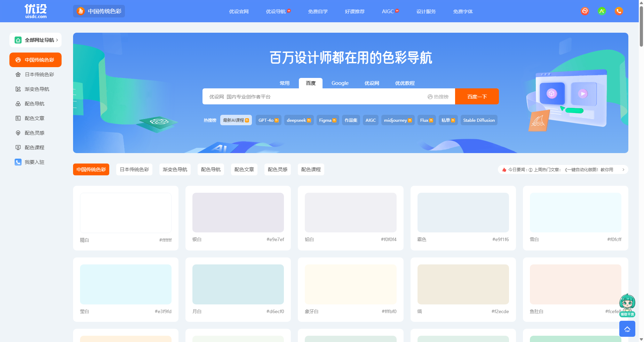Click the home icon beside 全部网址导航

[18, 40]
